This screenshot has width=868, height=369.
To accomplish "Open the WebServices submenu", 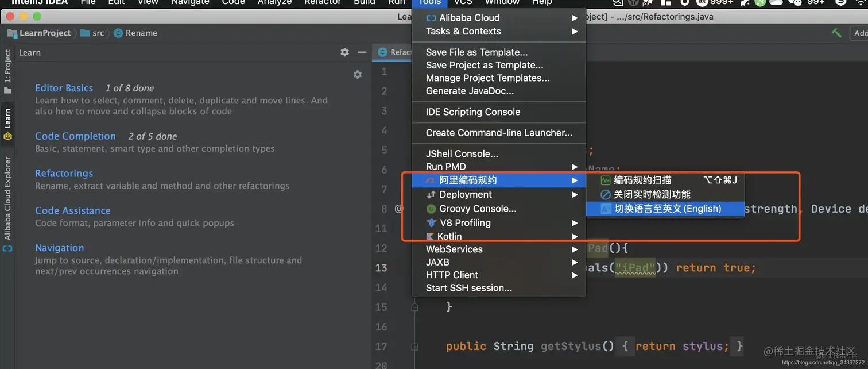I will (499, 249).
